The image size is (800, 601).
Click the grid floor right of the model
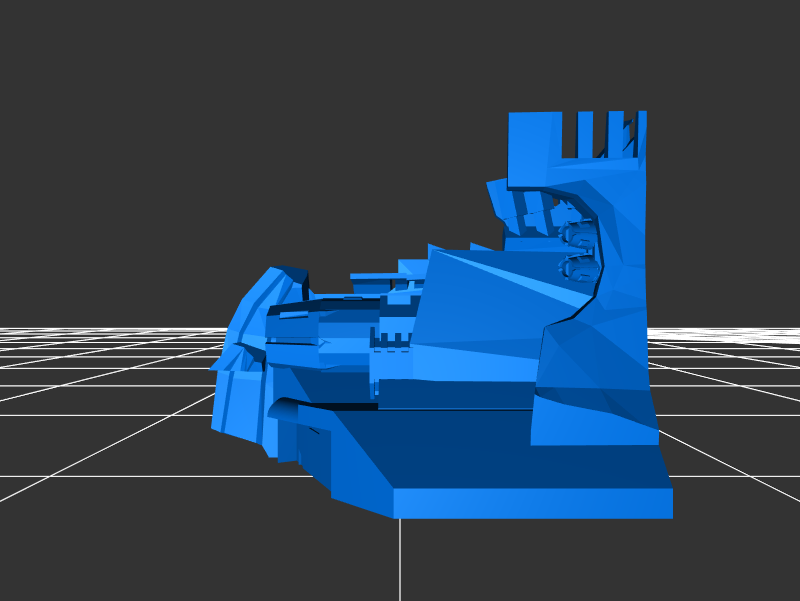[x=730, y=400]
